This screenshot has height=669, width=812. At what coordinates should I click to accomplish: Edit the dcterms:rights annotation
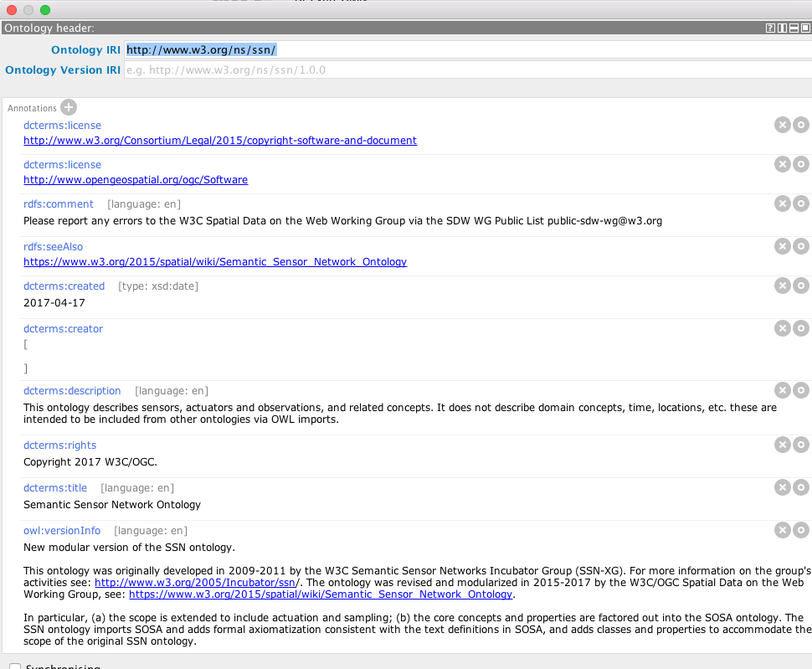pos(800,445)
